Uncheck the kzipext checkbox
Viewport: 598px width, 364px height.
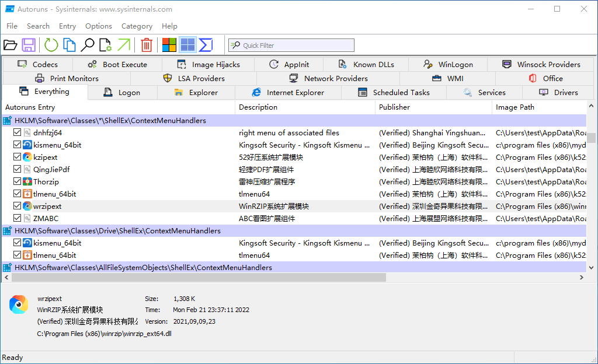click(17, 156)
